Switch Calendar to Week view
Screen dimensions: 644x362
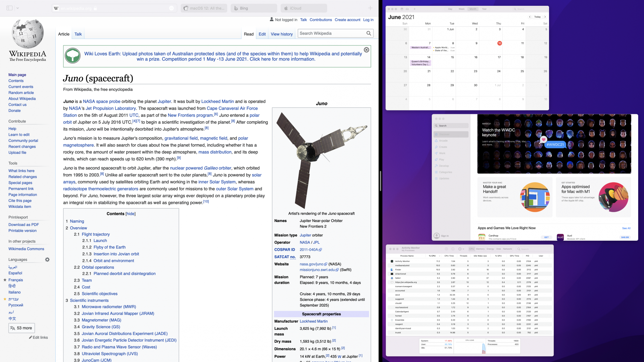click(461, 9)
